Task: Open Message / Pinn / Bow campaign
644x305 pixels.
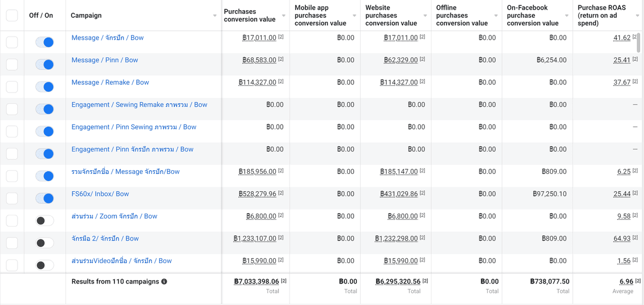Action: click(x=105, y=60)
